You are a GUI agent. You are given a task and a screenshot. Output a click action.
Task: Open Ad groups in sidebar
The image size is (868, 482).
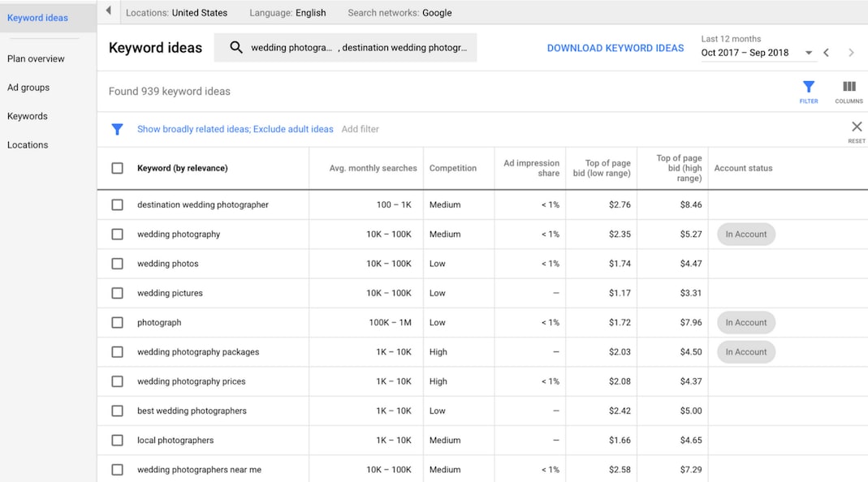28,88
